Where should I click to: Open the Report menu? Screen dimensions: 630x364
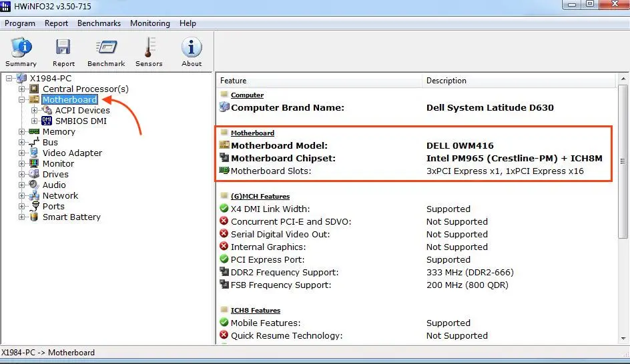point(56,23)
